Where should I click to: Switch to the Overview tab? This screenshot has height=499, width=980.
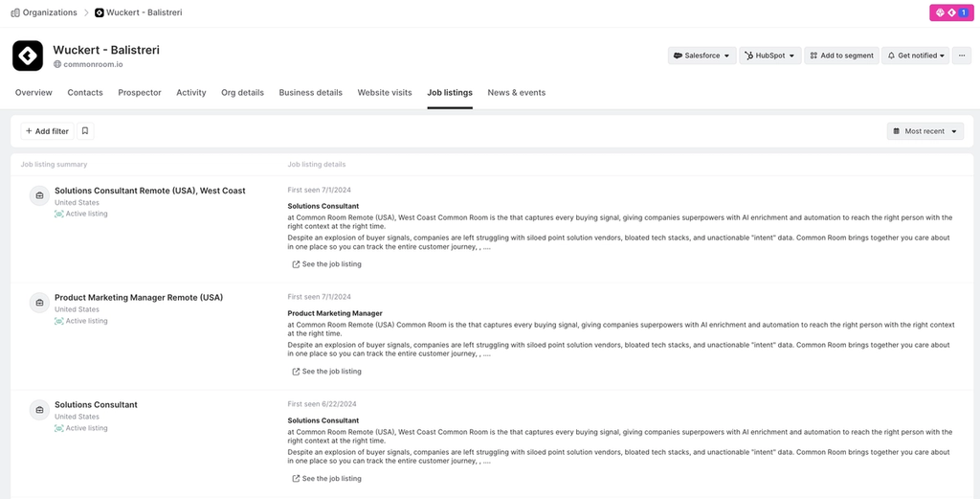click(33, 93)
